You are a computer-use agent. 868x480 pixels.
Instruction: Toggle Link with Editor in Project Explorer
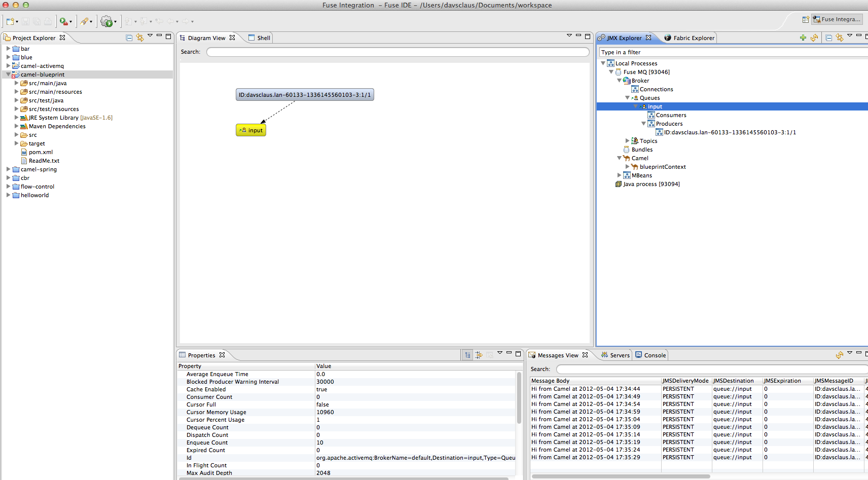(140, 38)
